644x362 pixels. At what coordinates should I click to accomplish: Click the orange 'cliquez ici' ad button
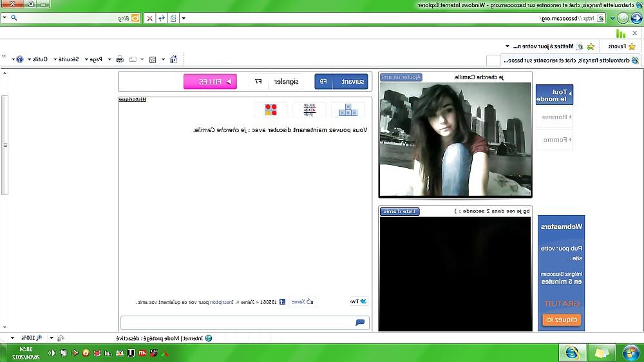[x=562, y=319]
